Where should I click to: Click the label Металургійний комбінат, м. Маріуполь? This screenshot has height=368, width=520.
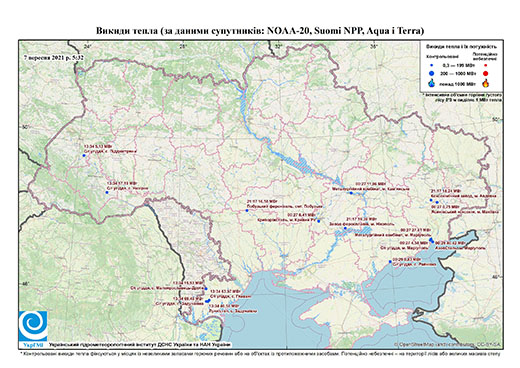coord(393,235)
